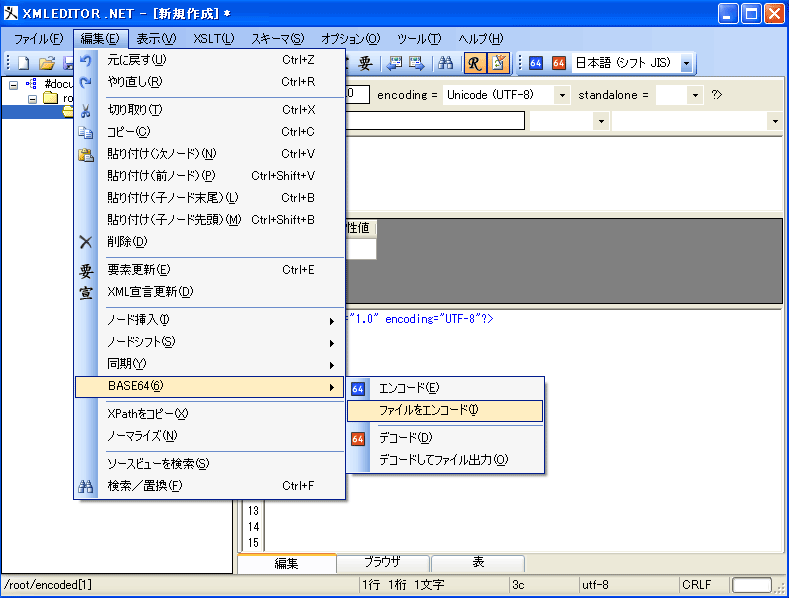The image size is (789, 598).
Task: Choose エンコード(E) in BASE64 submenu
Action: 445,388
